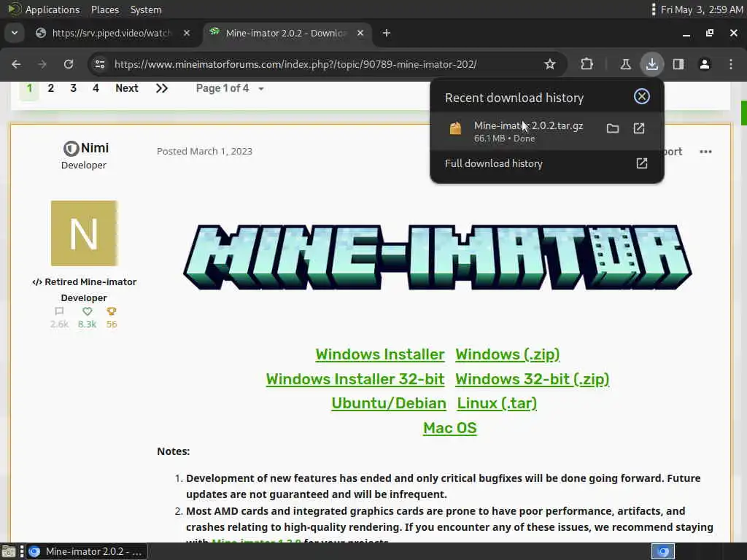Open the downloaded Mine-imator tar.gz file icon

tap(639, 128)
